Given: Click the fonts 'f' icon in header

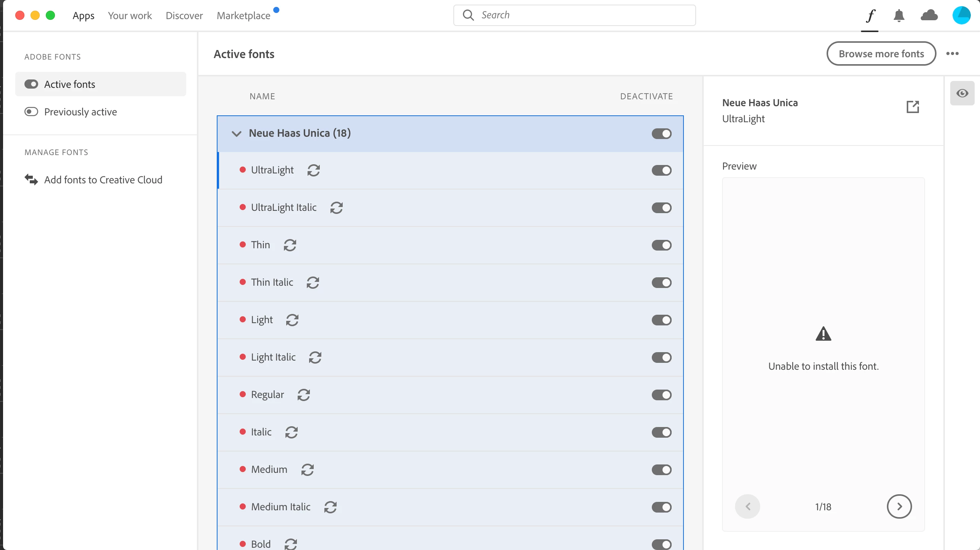Looking at the screenshot, I should tap(870, 16).
